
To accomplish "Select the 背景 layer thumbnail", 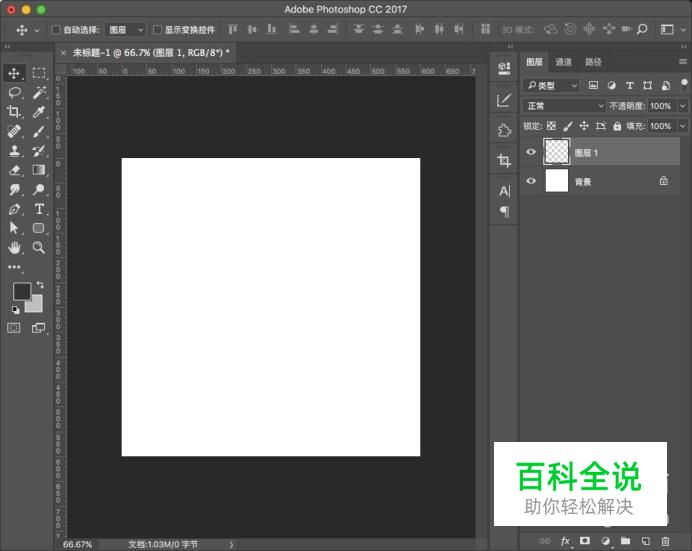I will tap(556, 181).
